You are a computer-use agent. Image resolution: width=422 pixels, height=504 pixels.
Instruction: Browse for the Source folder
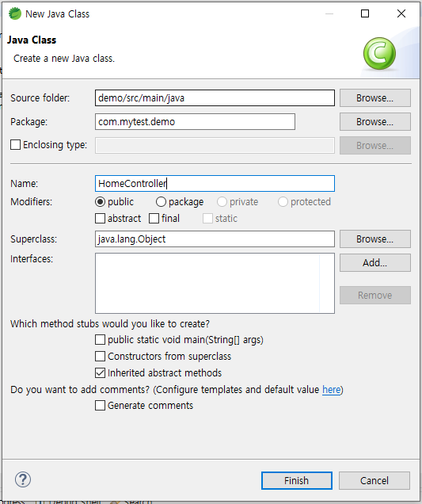(x=375, y=98)
